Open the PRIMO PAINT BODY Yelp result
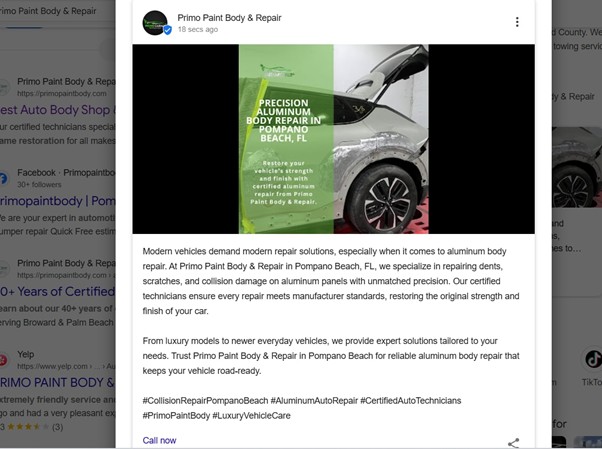 click(x=57, y=383)
